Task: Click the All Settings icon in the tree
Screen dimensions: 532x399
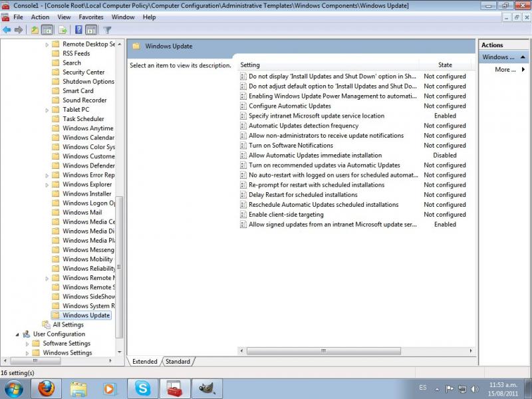Action: click(46, 325)
